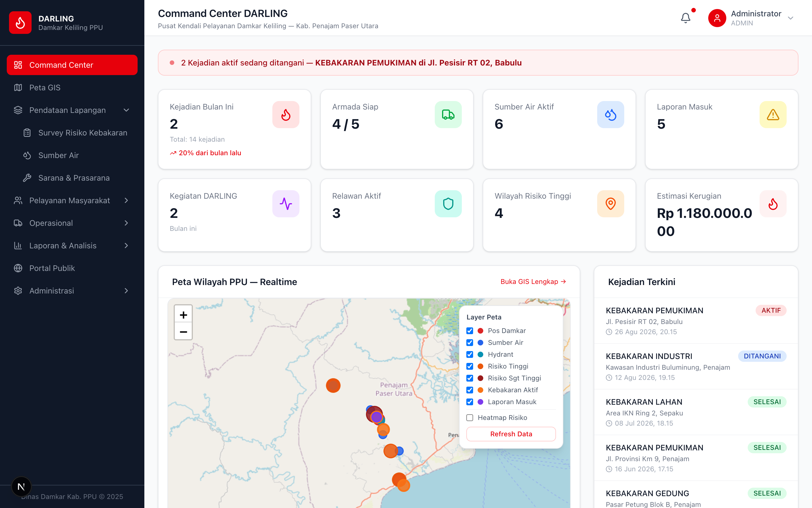This screenshot has height=508, width=812.
Task: Click the Kegiatan DARLING activity icon
Action: coord(286,203)
